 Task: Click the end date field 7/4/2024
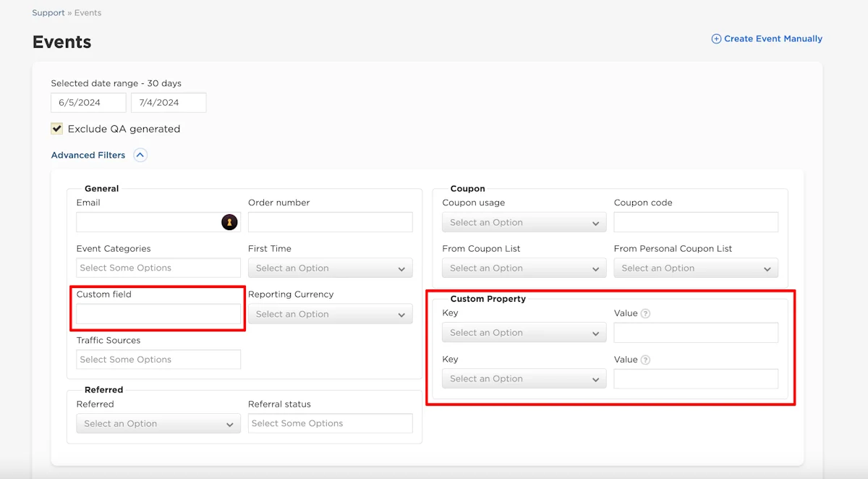[169, 103]
